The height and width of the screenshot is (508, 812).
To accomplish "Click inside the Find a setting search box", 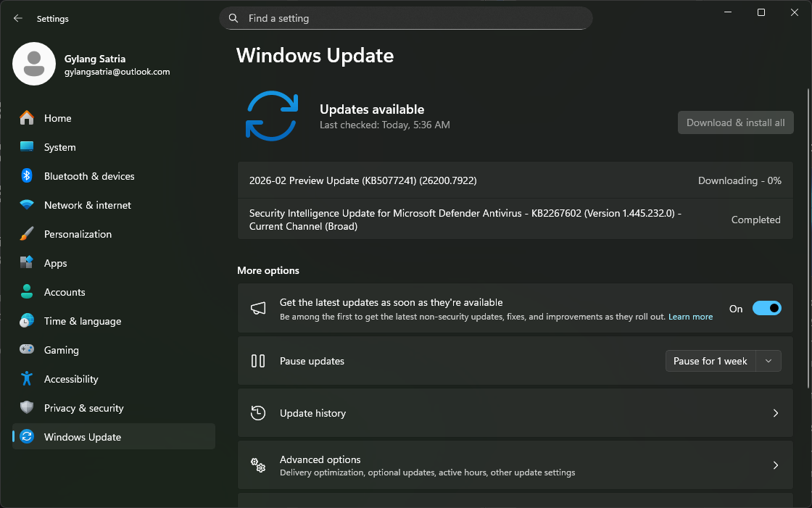I will [x=406, y=17].
